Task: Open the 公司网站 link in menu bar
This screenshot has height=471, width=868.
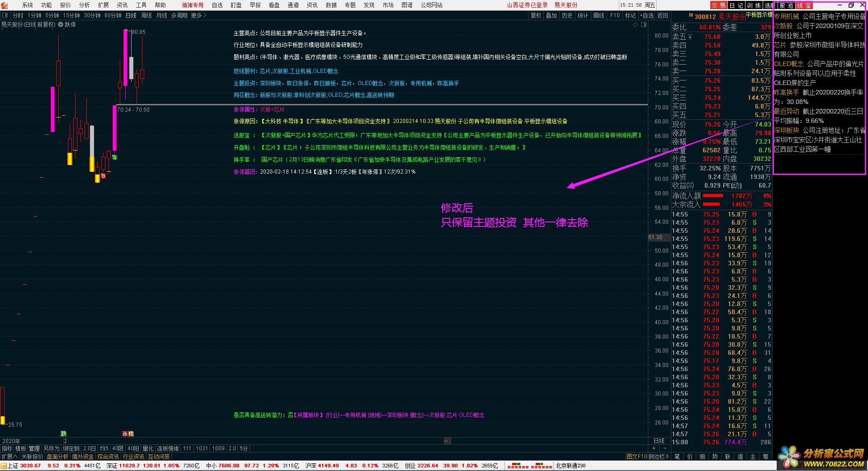Action: pyautogui.click(x=432, y=5)
